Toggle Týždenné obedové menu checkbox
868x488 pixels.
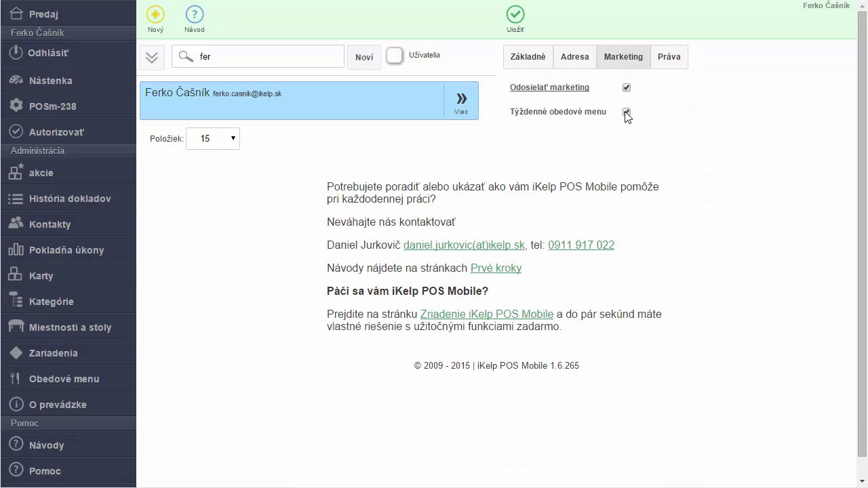pos(627,112)
